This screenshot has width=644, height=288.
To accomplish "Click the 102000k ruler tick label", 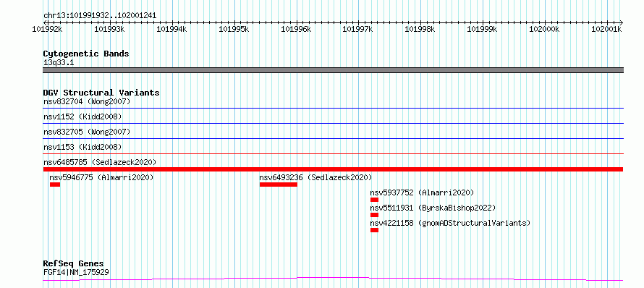I will click(x=544, y=29).
